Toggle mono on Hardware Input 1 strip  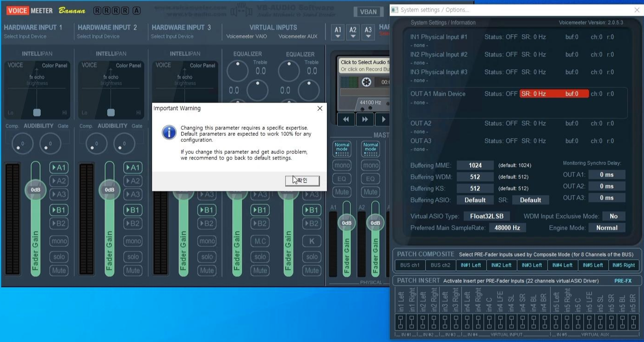coord(59,241)
